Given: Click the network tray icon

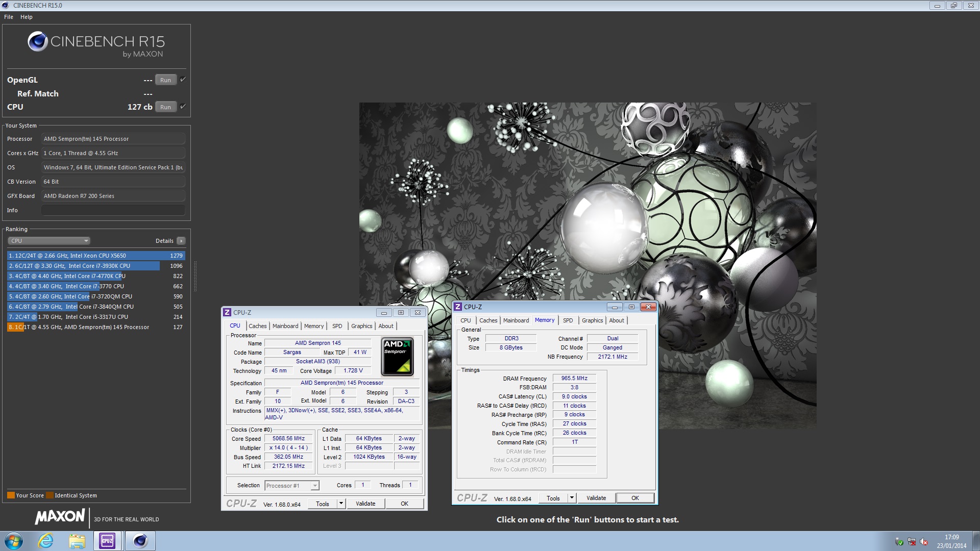Looking at the screenshot, I should click(x=912, y=542).
